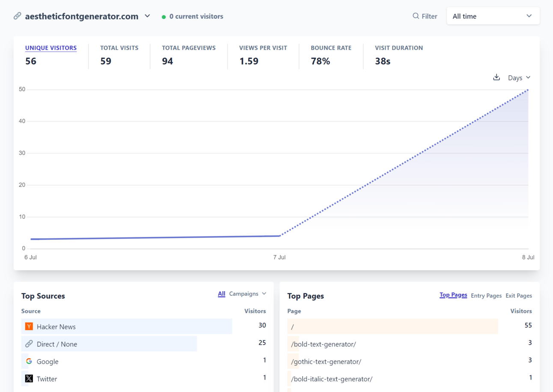Click the search magnifier Filter icon
Image resolution: width=553 pixels, height=392 pixels.
[x=416, y=16]
